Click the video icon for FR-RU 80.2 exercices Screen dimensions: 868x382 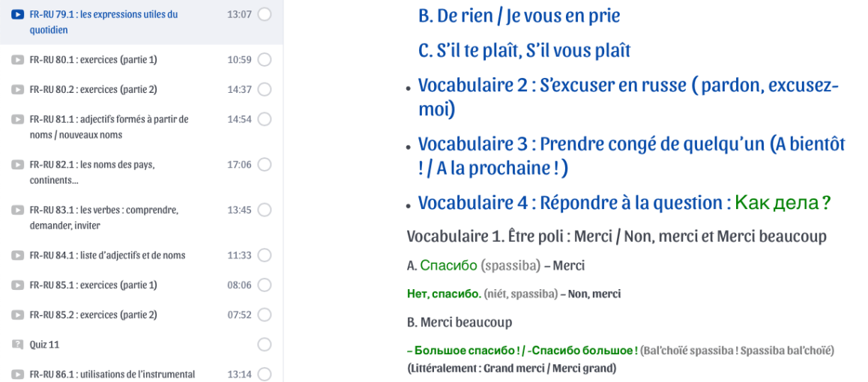(x=17, y=90)
